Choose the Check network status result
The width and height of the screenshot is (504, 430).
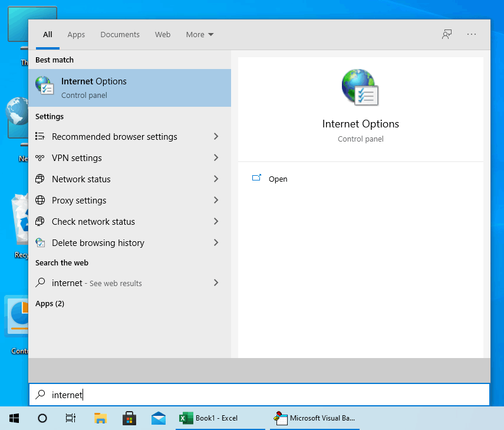click(130, 221)
